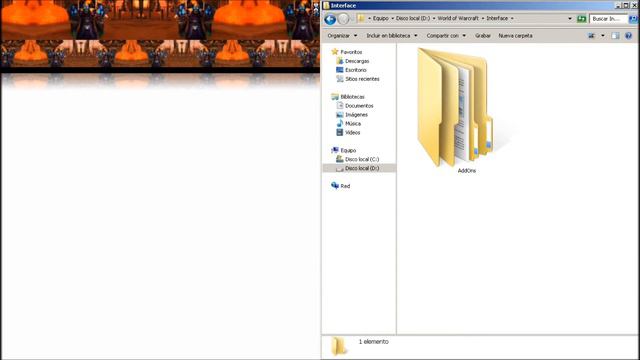The width and height of the screenshot is (640, 360).
Task: Create a Nueva carpeta
Action: tap(515, 36)
